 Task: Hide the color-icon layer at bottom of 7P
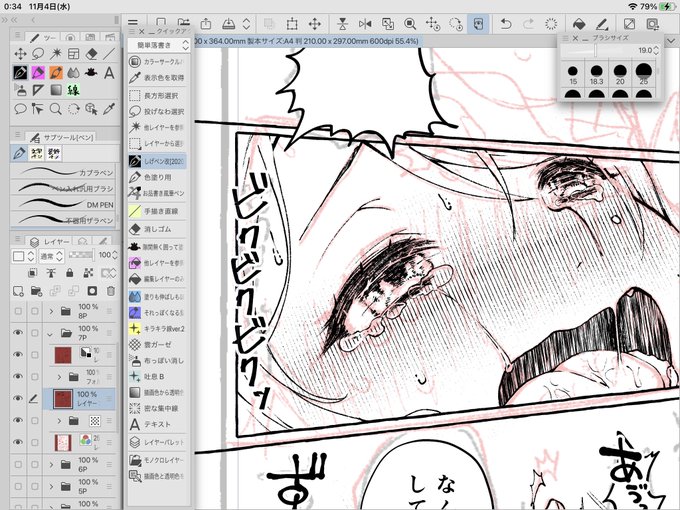[x=18, y=442]
